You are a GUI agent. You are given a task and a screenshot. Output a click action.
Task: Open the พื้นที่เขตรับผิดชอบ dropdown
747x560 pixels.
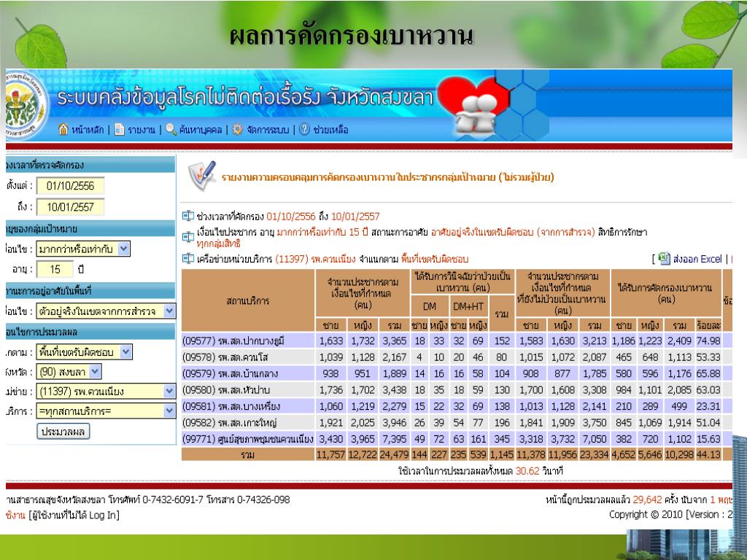tap(85, 352)
